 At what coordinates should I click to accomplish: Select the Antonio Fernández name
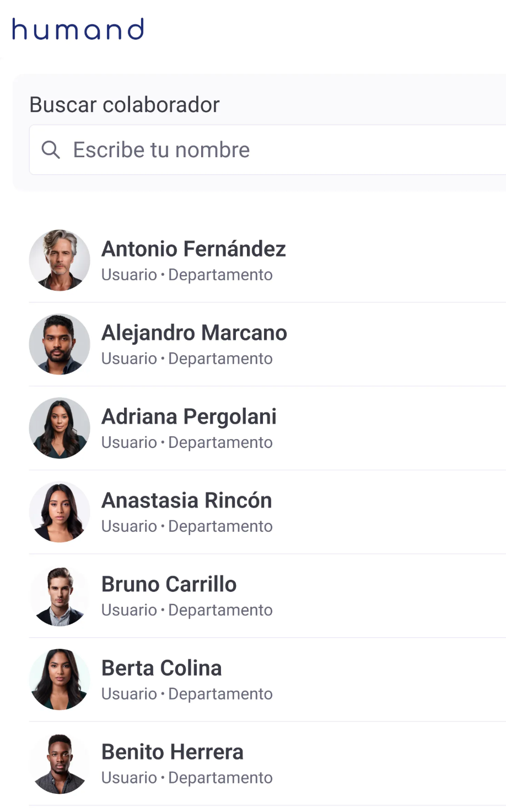pos(193,249)
